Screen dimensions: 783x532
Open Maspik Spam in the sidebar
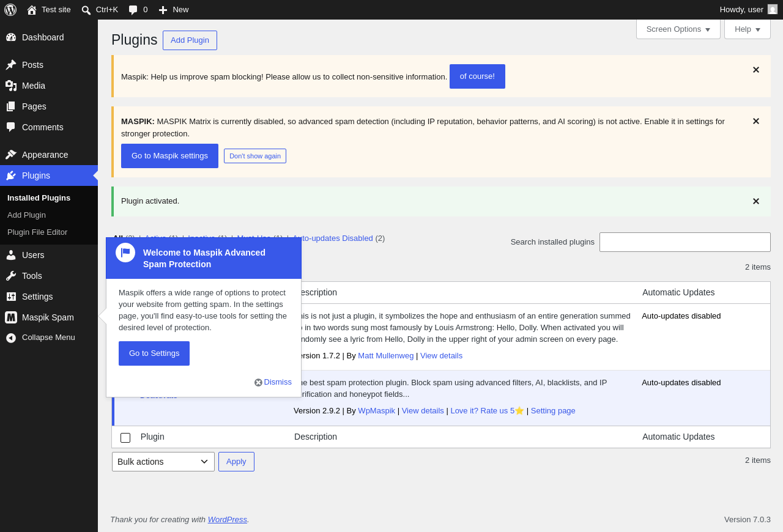[49, 317]
